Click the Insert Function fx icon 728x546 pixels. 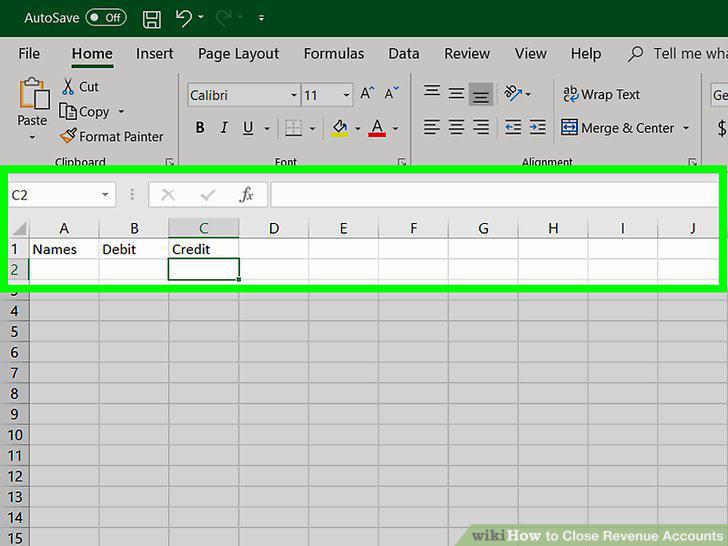click(x=247, y=195)
